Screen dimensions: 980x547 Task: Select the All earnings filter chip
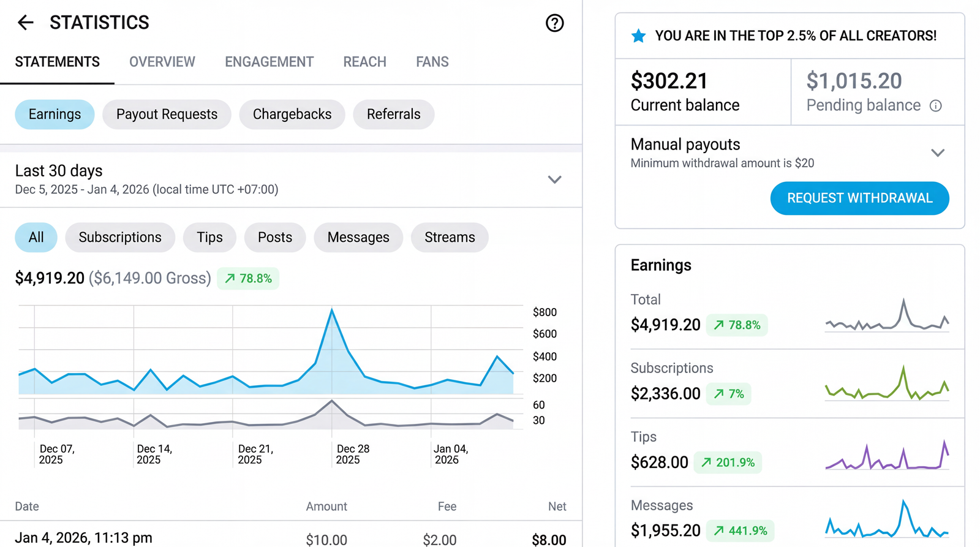point(36,238)
